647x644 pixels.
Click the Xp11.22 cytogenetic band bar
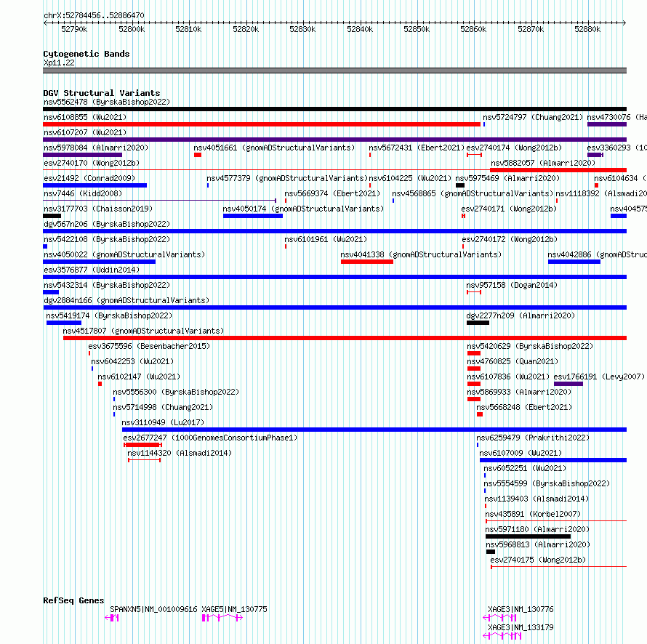[x=334, y=71]
